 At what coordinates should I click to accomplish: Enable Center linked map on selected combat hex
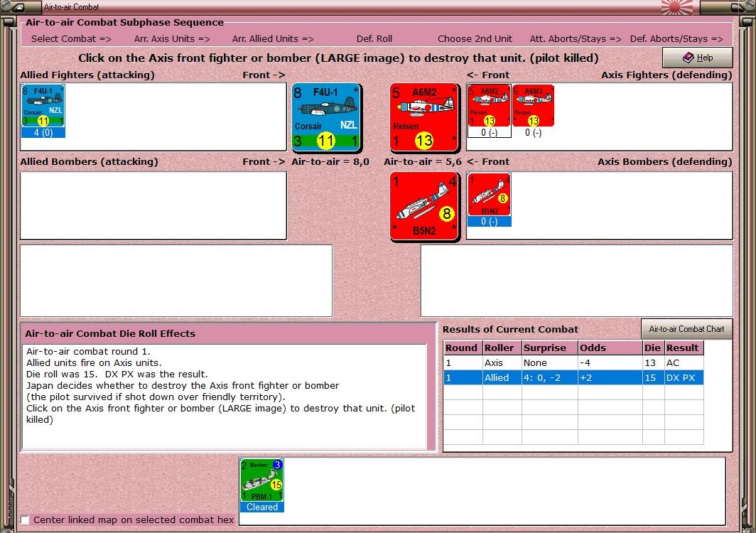[x=25, y=519]
